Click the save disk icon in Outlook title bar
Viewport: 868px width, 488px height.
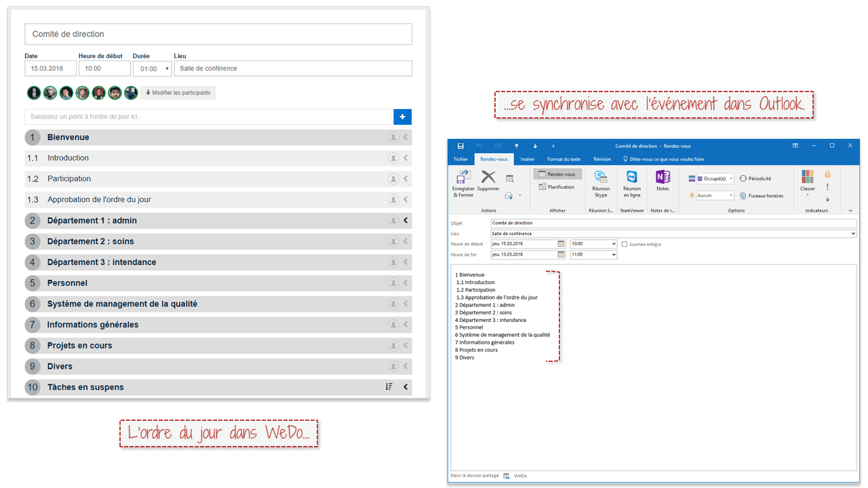coord(460,146)
